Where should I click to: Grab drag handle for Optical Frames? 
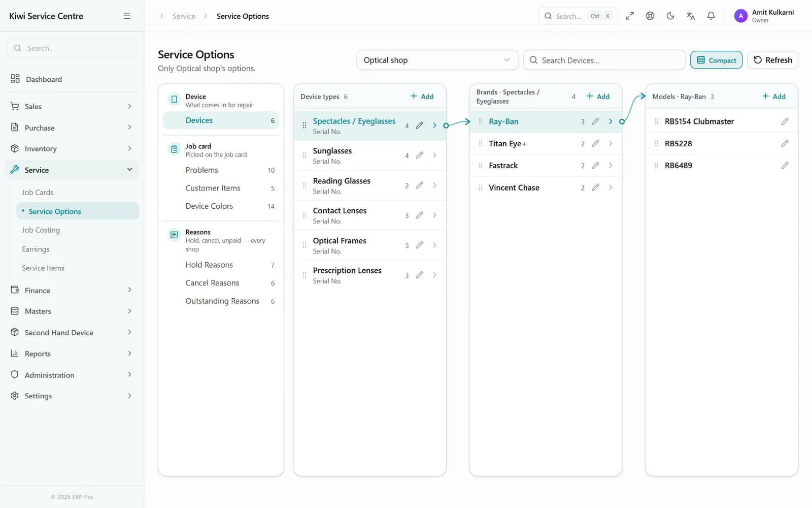304,245
